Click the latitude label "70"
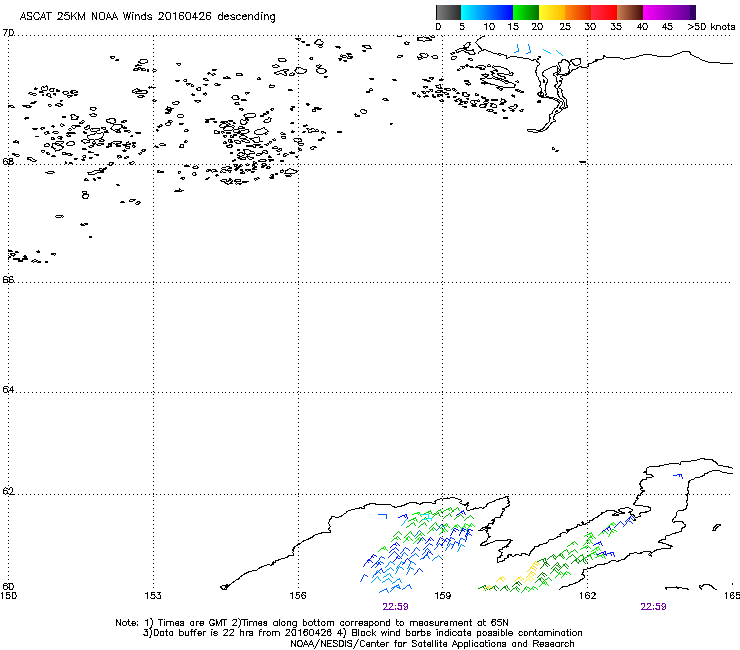Viewport: 740px width, 650px height. pos(8,33)
